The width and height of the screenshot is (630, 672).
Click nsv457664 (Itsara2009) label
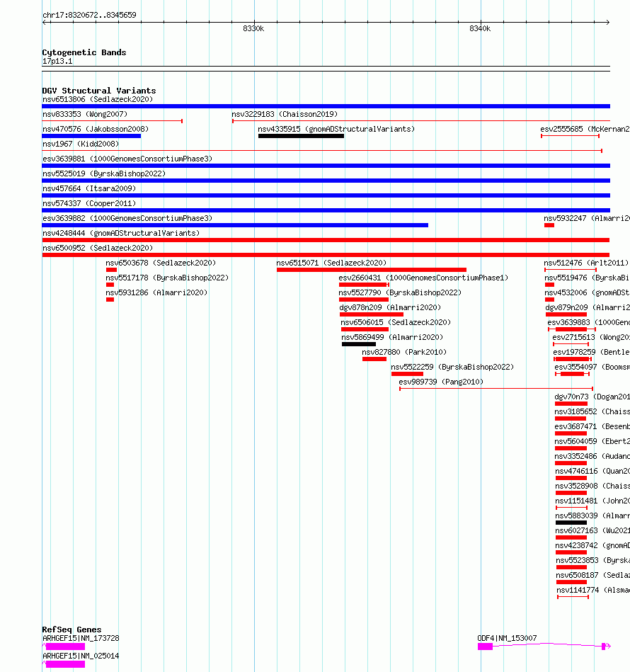pos(89,188)
